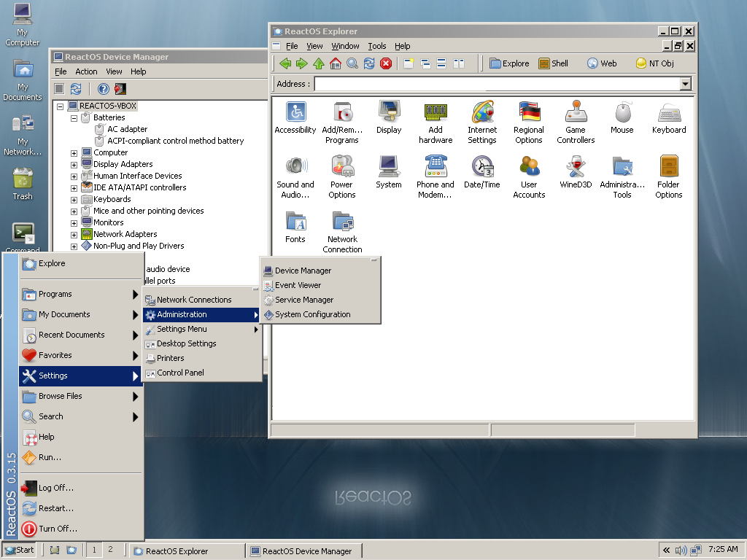Click the red Stop toolbar icon

click(x=386, y=63)
